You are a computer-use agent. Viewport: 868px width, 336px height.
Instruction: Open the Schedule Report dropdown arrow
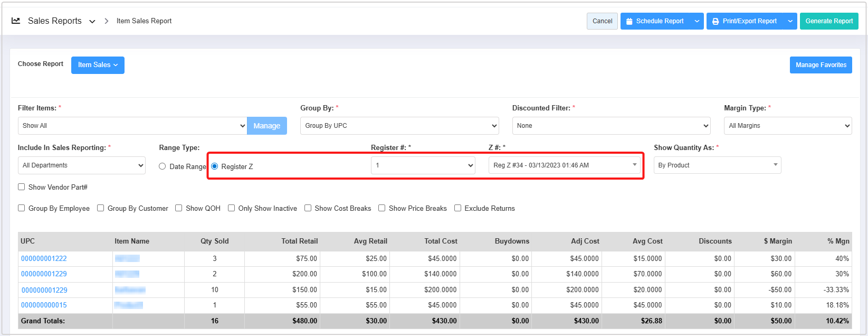pos(697,21)
